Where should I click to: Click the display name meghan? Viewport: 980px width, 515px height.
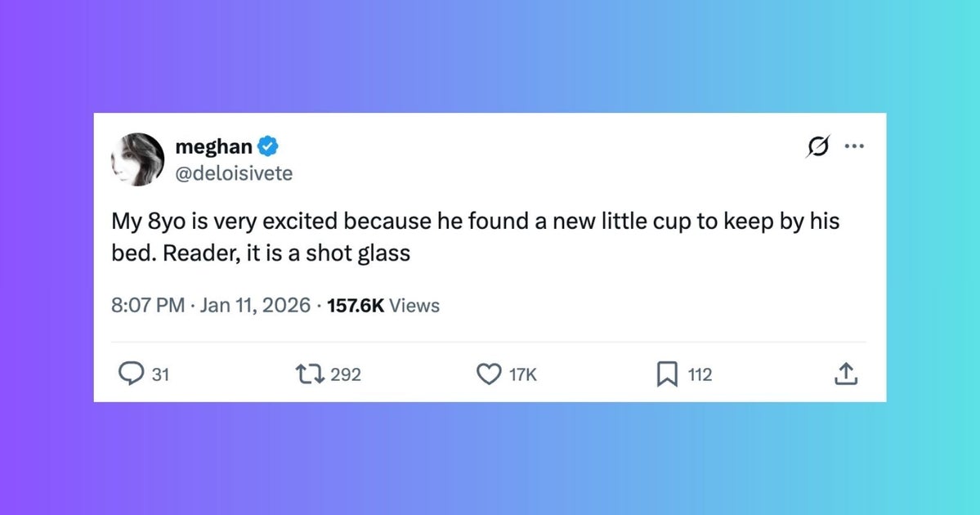pyautogui.click(x=217, y=146)
